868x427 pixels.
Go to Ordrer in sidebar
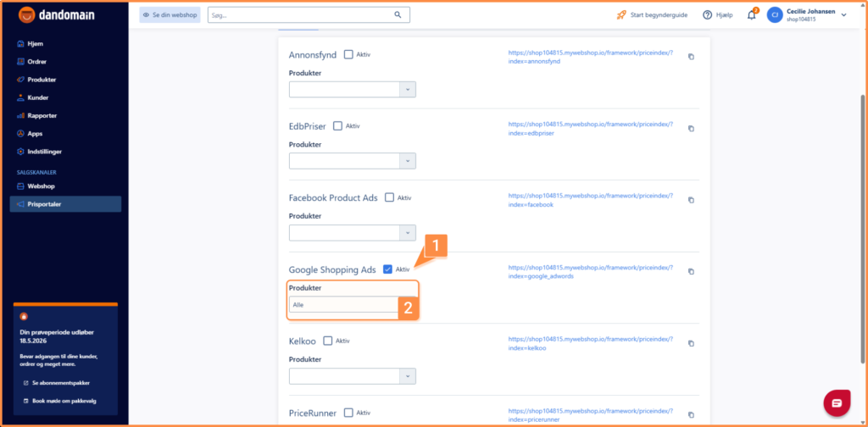click(x=36, y=61)
